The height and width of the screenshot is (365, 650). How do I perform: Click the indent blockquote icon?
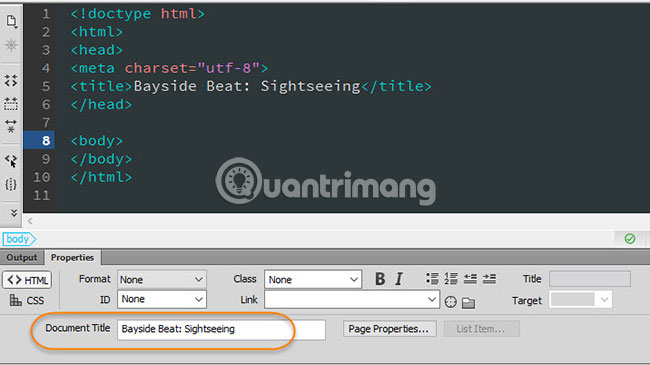tap(489, 278)
